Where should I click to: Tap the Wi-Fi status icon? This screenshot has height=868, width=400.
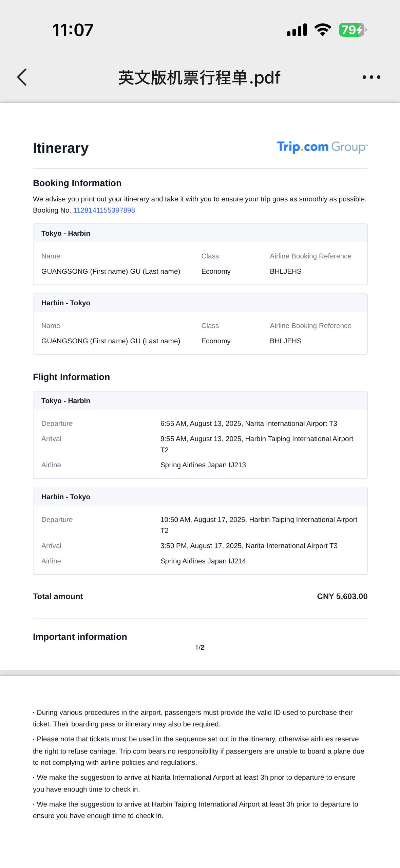[x=323, y=30]
